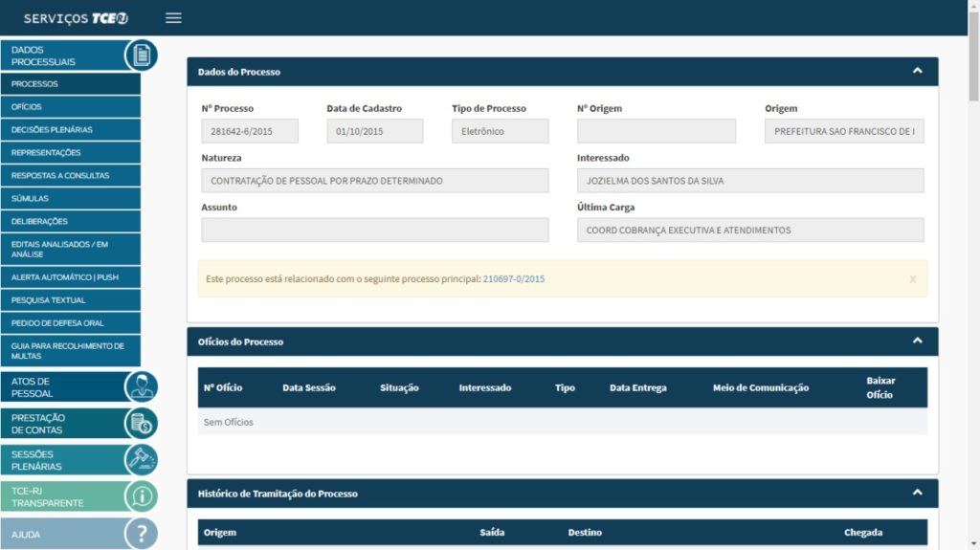Click the Chegada column header

coord(863,533)
